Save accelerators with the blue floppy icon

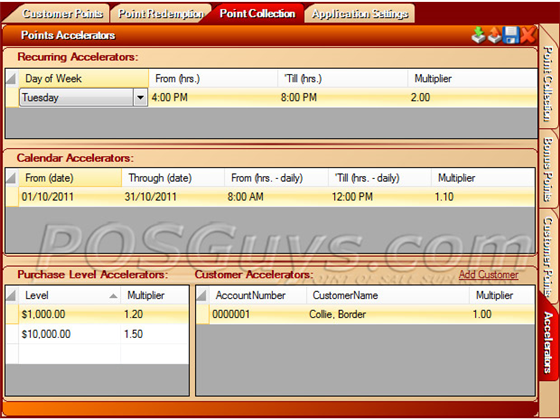[x=511, y=35]
